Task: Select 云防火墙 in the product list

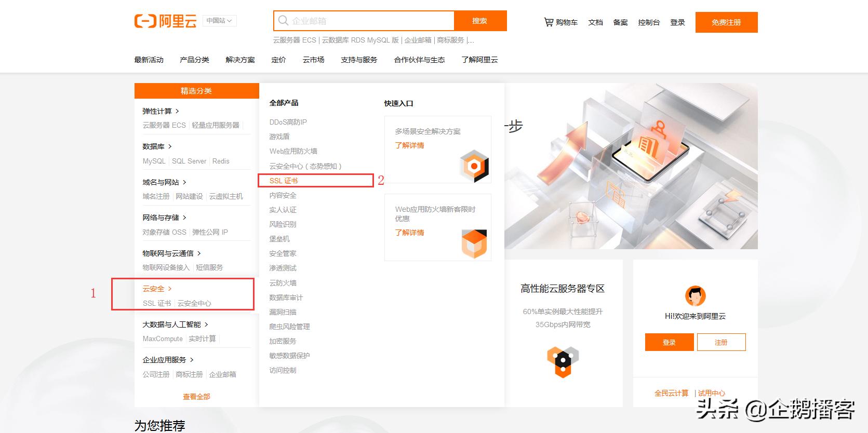Action: [283, 283]
